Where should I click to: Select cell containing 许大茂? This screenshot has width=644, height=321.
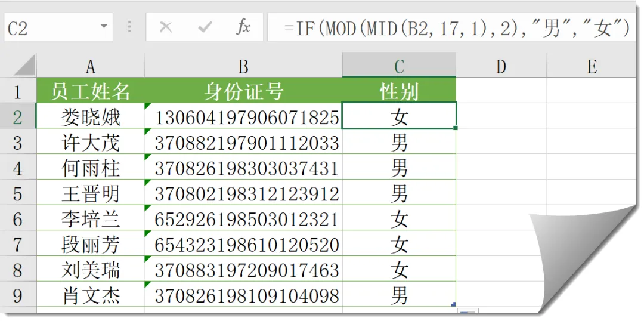pyautogui.click(x=91, y=141)
